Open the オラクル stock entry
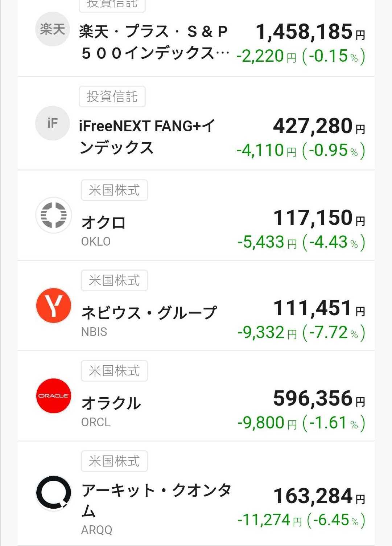The width and height of the screenshot is (392, 546). (x=111, y=403)
